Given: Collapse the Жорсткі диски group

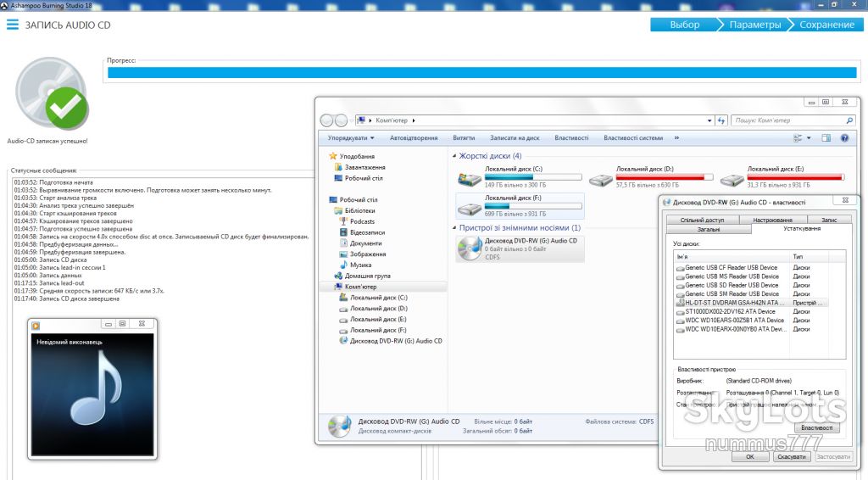Looking at the screenshot, I should pos(454,156).
